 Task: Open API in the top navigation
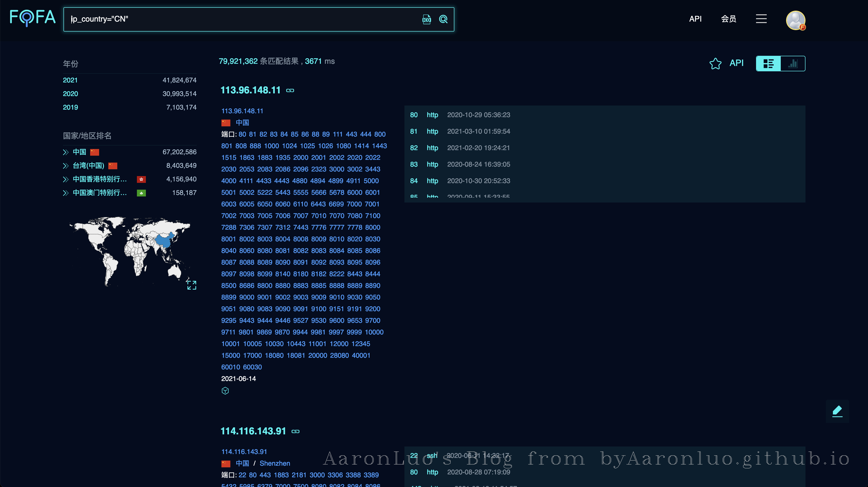(x=695, y=19)
